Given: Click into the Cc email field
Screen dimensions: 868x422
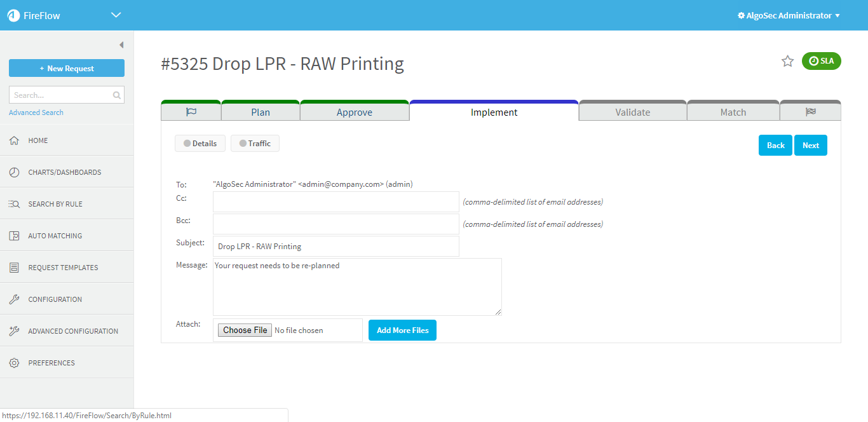Looking at the screenshot, I should click(336, 202).
